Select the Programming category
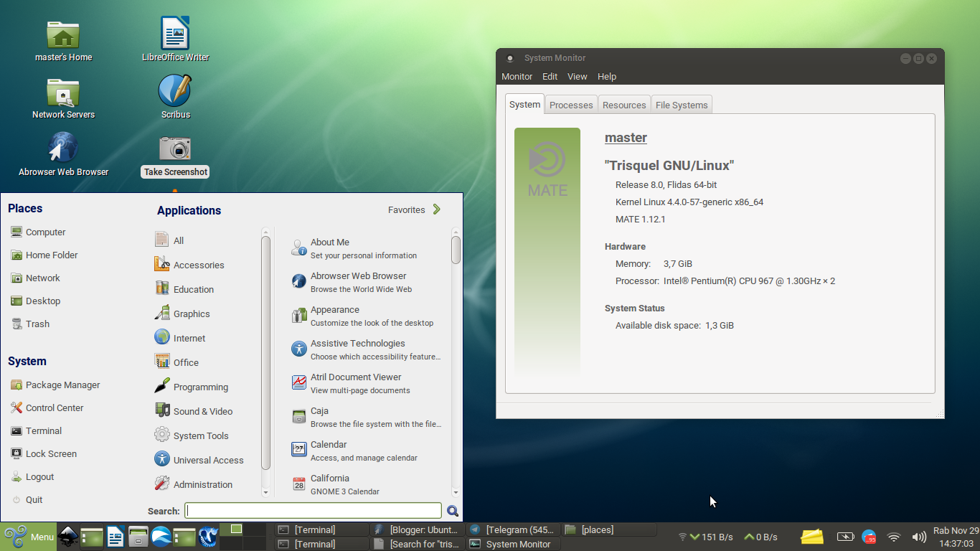This screenshot has width=980, height=551. [x=206, y=387]
